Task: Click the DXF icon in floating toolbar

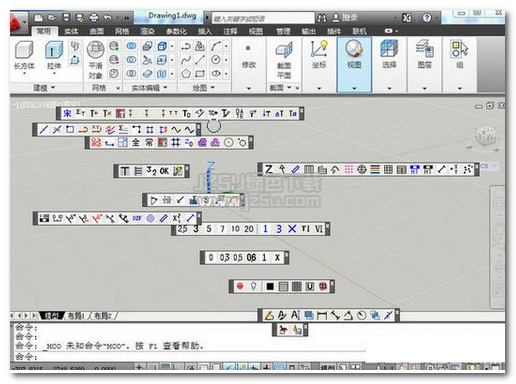Action: tap(137, 219)
